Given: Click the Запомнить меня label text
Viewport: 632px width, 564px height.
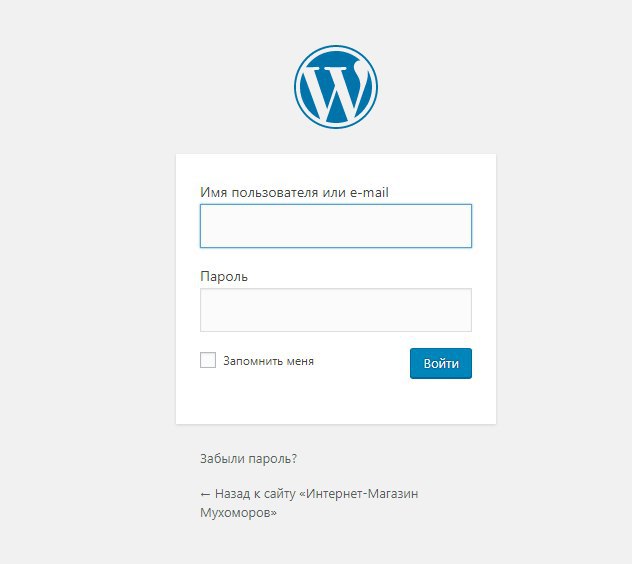Looking at the screenshot, I should (x=268, y=361).
